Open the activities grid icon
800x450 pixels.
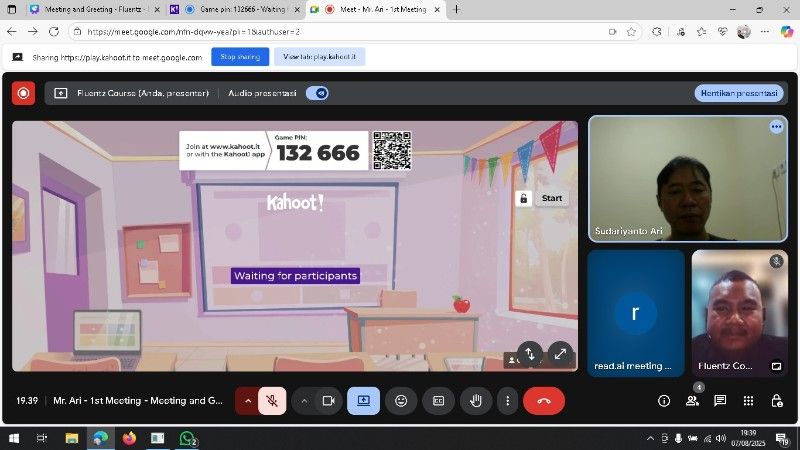pos(748,401)
